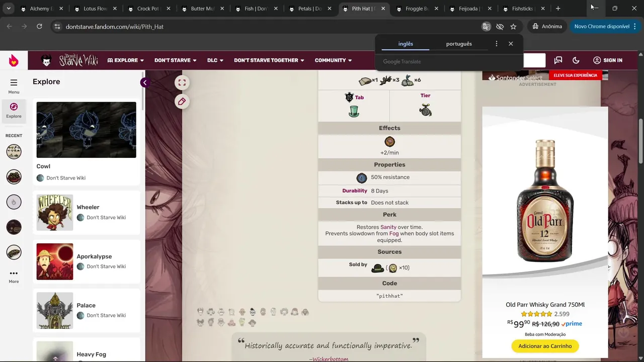
Task: Close the Google Translate popup
Action: 511,44
